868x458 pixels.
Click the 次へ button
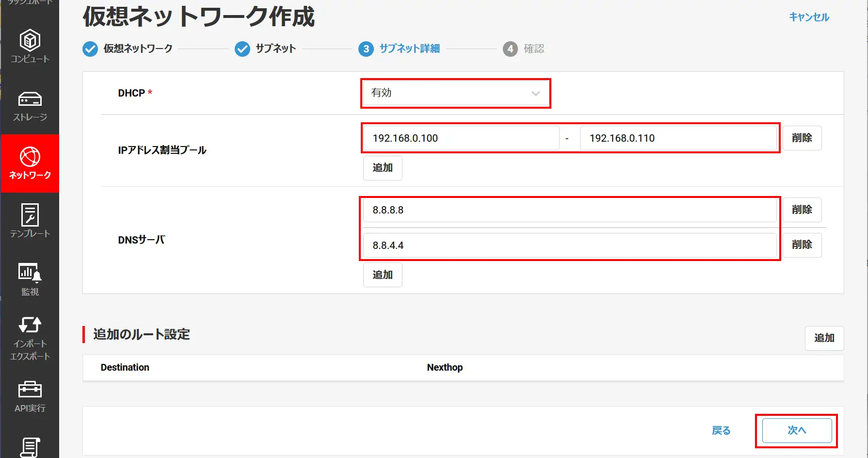click(797, 430)
